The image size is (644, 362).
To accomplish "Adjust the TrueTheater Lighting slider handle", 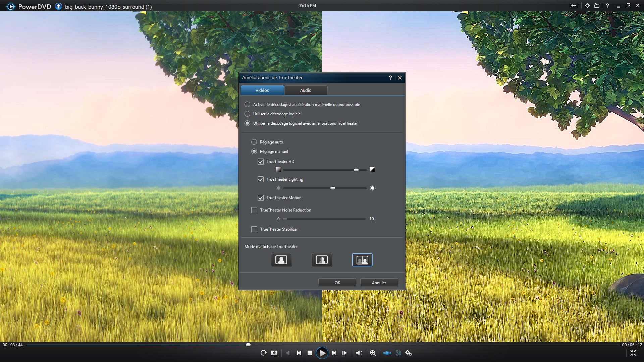I will pyautogui.click(x=333, y=188).
